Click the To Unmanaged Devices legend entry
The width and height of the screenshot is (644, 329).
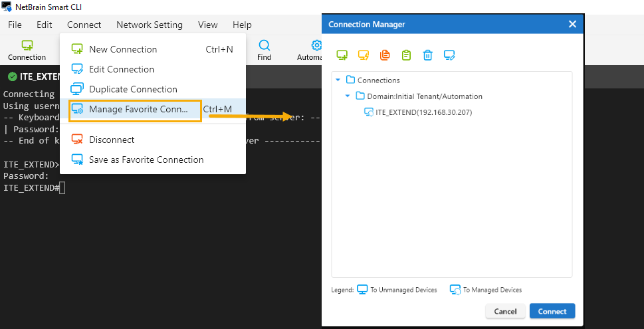coord(397,290)
